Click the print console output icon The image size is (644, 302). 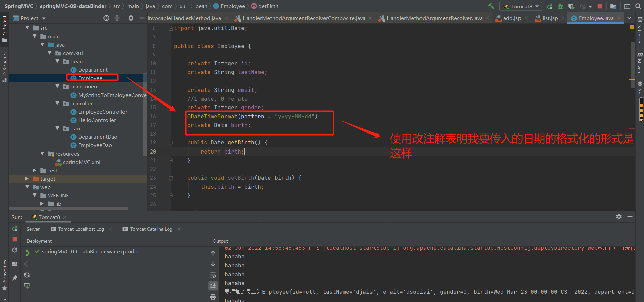pyautogui.click(x=213, y=297)
